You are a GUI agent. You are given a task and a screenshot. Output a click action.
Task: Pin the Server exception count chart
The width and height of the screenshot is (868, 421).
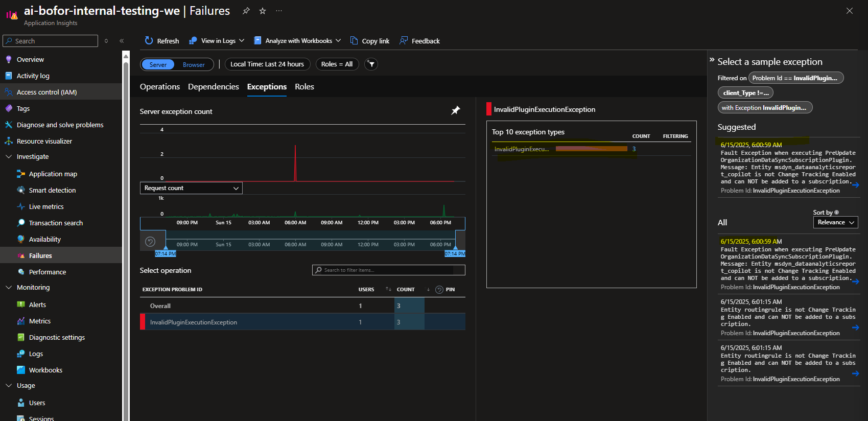[x=456, y=110]
